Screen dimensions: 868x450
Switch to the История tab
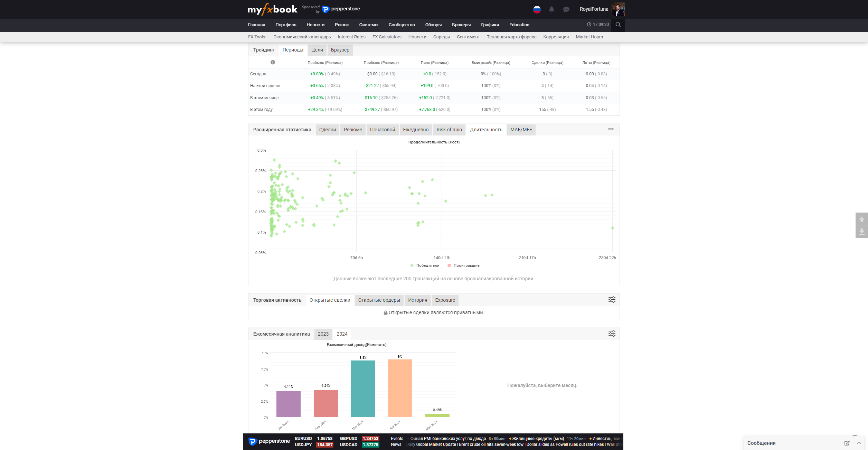coord(417,300)
